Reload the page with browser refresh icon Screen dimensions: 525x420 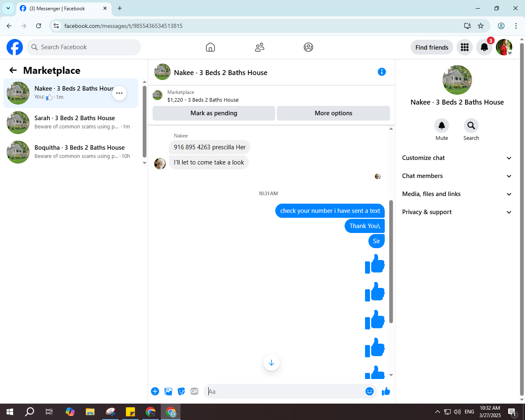pyautogui.click(x=39, y=26)
